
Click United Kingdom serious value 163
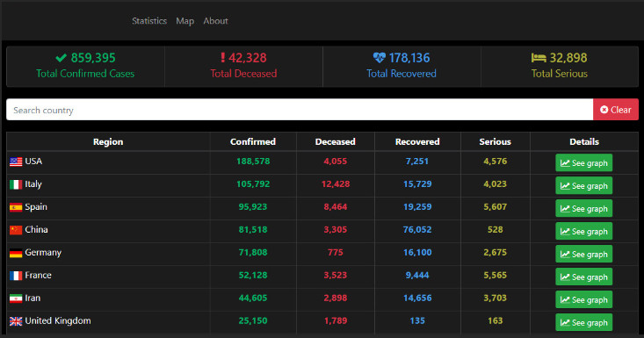point(495,321)
